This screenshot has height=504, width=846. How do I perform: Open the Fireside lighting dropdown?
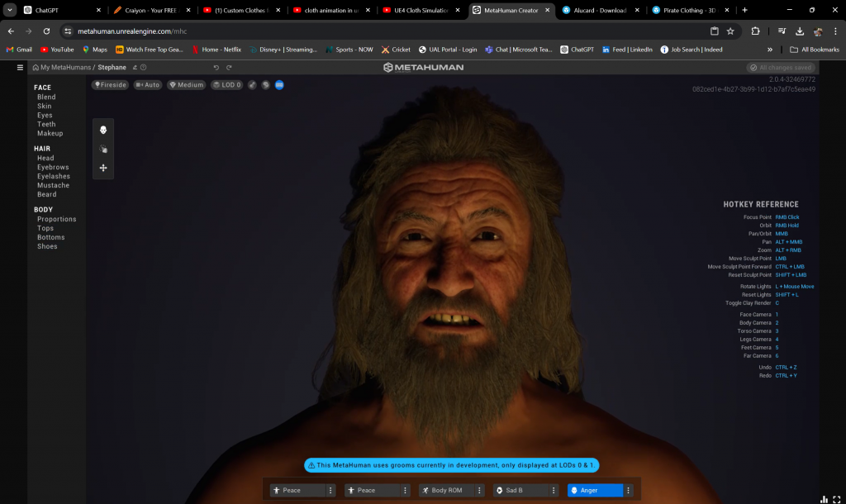coord(110,85)
